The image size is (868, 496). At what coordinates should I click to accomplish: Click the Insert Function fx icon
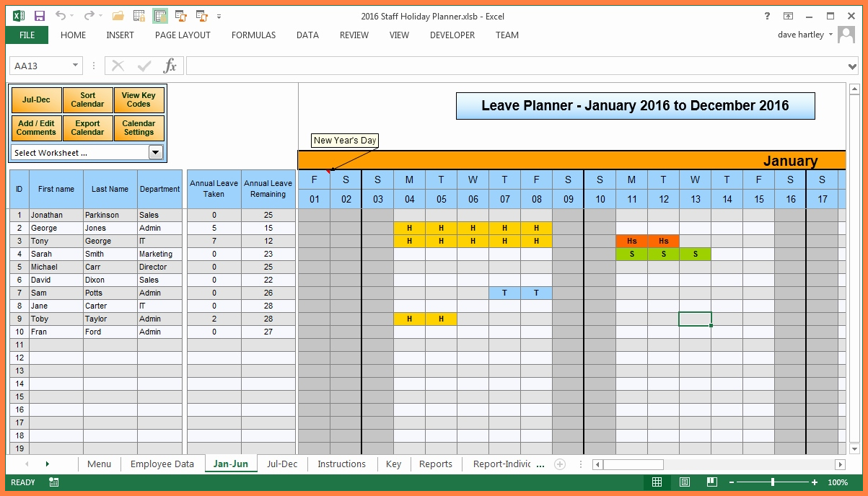[170, 66]
